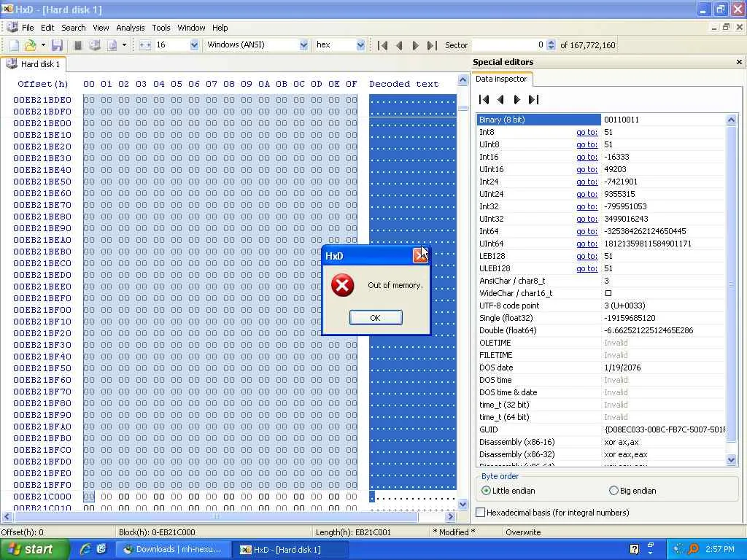Click Data inspector previous byte icon
This screenshot has width=747, height=560.
coord(500,99)
